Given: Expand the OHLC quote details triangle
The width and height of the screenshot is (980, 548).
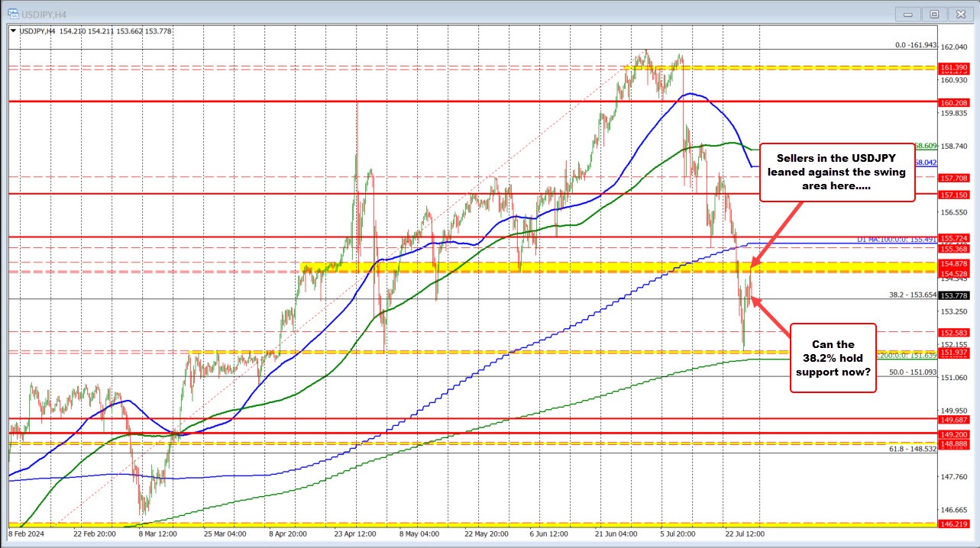Looking at the screenshot, I should tap(12, 31).
